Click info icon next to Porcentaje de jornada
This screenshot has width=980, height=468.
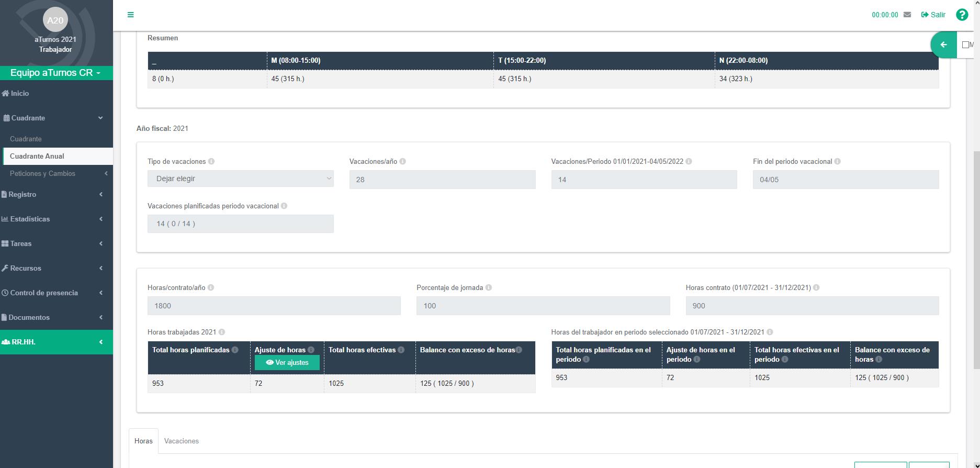pos(488,288)
